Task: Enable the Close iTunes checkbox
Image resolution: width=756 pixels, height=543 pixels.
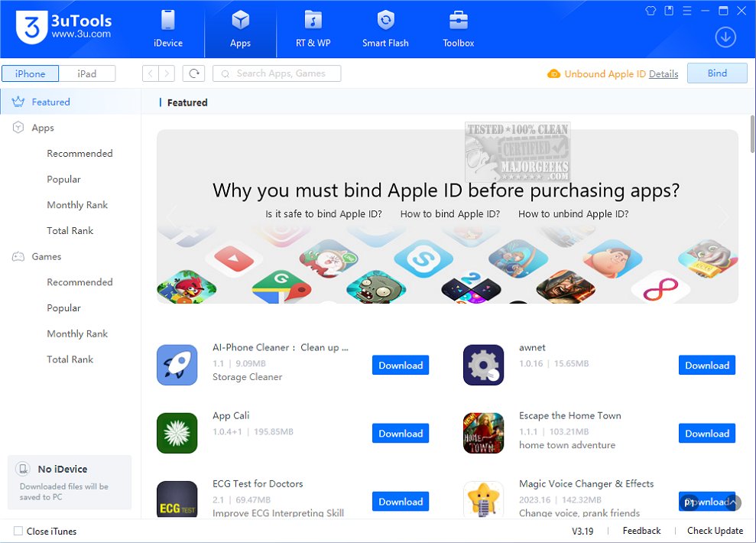Action: click(18, 531)
